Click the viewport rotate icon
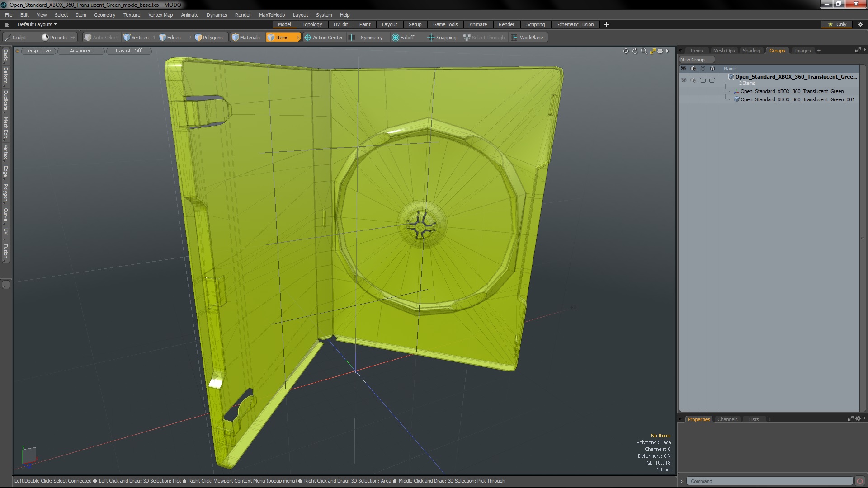 tap(635, 51)
